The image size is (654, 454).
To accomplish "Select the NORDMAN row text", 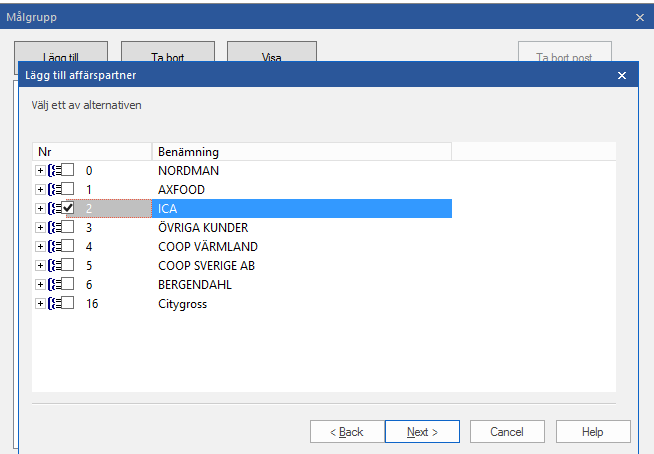I will (x=188, y=171).
